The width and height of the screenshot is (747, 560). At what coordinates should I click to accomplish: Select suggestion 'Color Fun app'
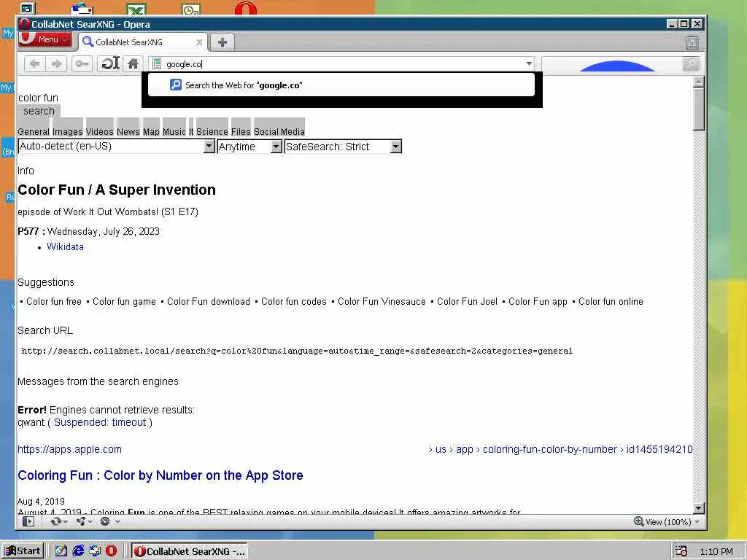coord(538,301)
